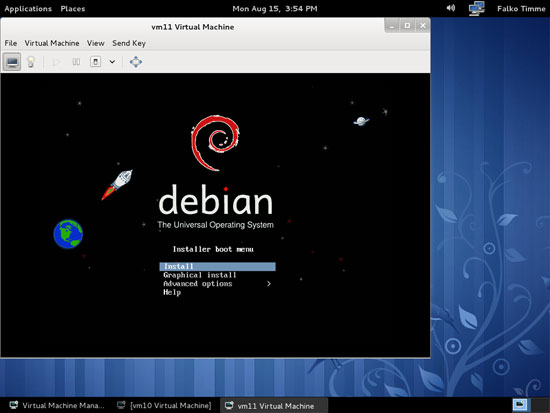550x413 pixels.
Task: Open the Send Key menu
Action: point(129,43)
